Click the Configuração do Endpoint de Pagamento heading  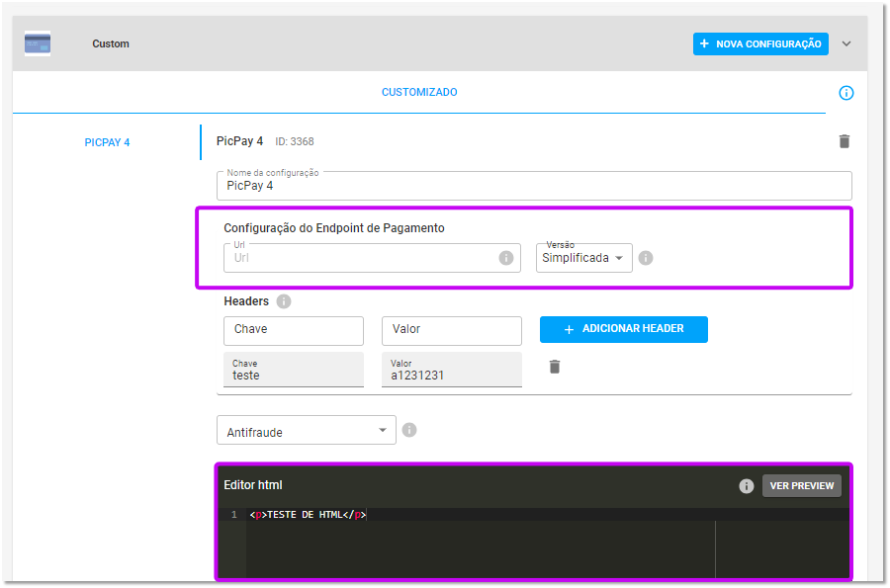coord(334,228)
